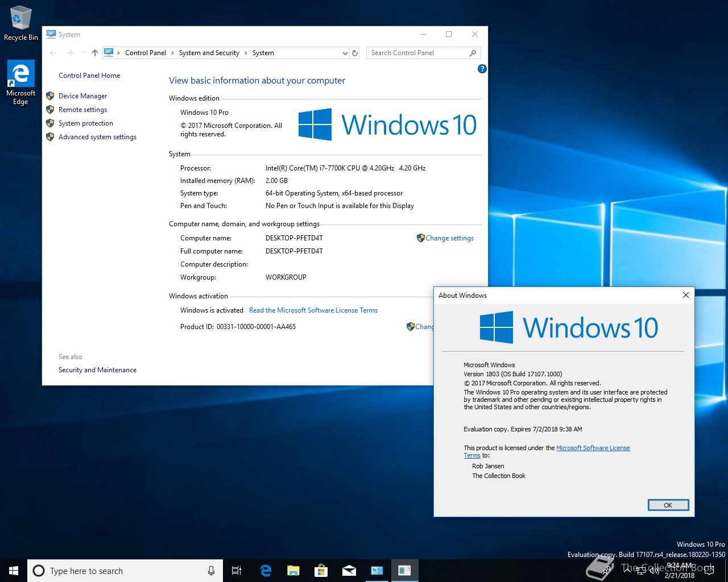The image size is (728, 582).
Task: Close the About Windows dialog
Action: pos(685,295)
